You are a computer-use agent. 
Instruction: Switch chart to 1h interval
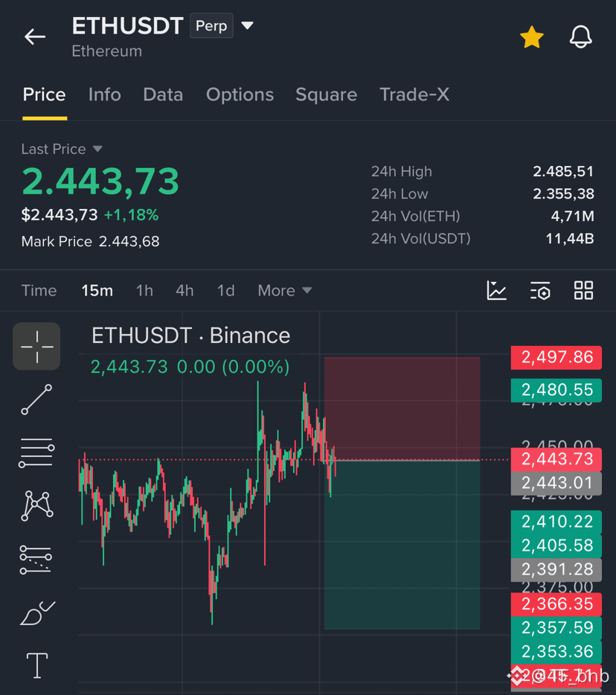click(x=144, y=291)
